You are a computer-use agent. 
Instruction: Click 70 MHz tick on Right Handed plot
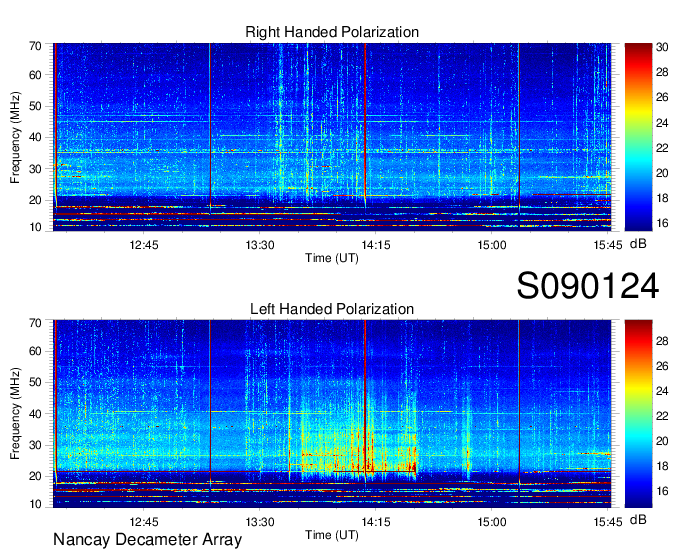click(35, 46)
